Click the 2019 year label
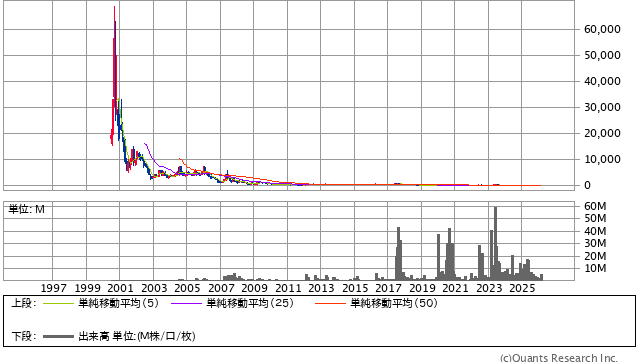The width and height of the screenshot is (638, 362). pyautogui.click(x=422, y=288)
